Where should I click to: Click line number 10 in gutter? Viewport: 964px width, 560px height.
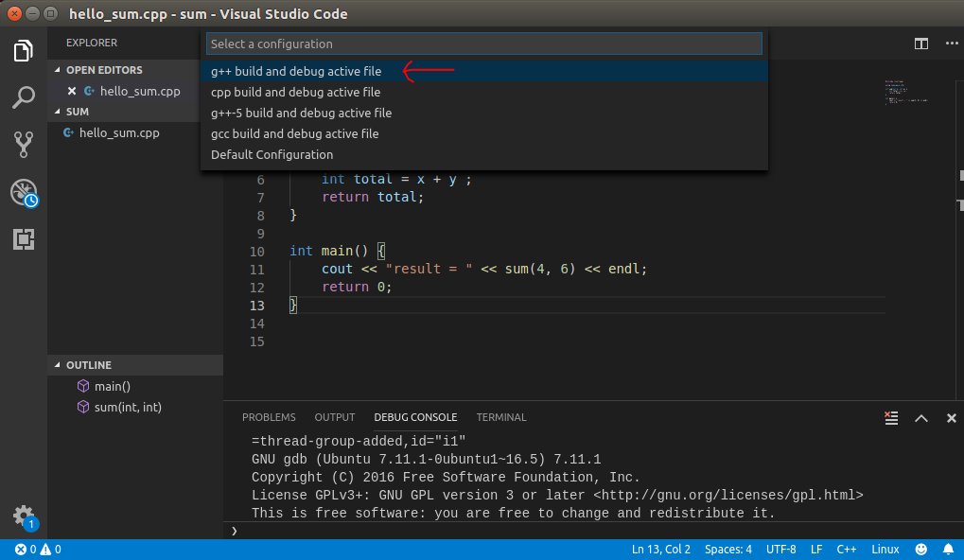click(x=257, y=252)
